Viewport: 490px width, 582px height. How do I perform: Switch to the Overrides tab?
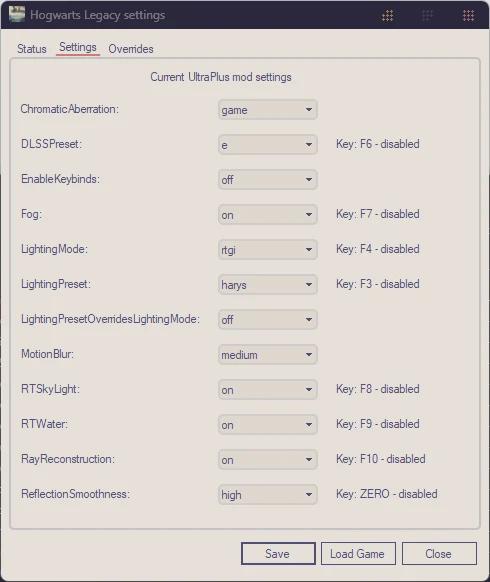coord(131,49)
